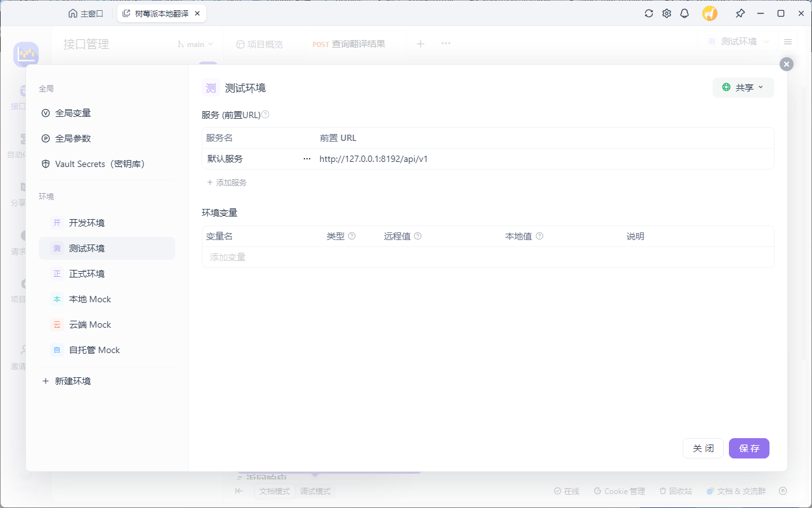Edit the prefix URL http://127.0.0.1:8192/api/v1
Viewport: 812px width, 508px height.
pyautogui.click(x=374, y=159)
